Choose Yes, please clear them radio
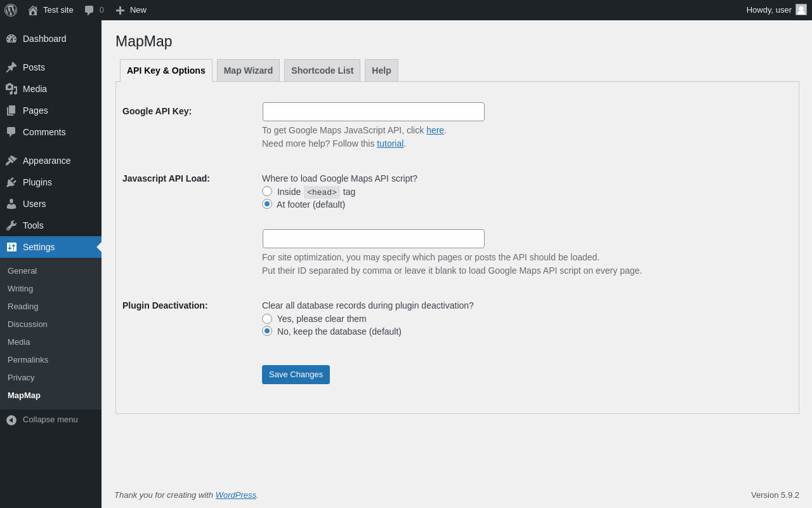812x508 pixels. pos(267,319)
